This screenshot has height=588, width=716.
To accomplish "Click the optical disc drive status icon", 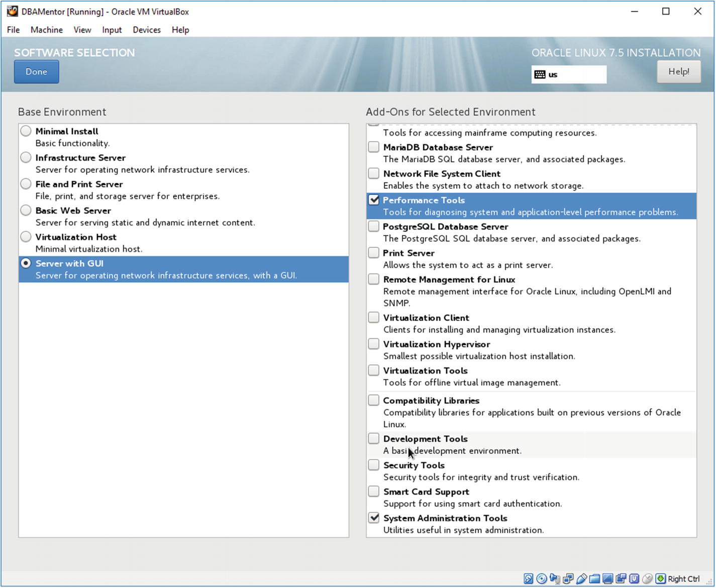I will [x=542, y=578].
